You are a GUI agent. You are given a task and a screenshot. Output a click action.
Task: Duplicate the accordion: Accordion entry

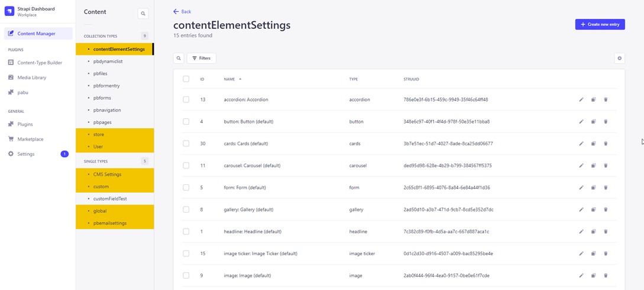[594, 100]
